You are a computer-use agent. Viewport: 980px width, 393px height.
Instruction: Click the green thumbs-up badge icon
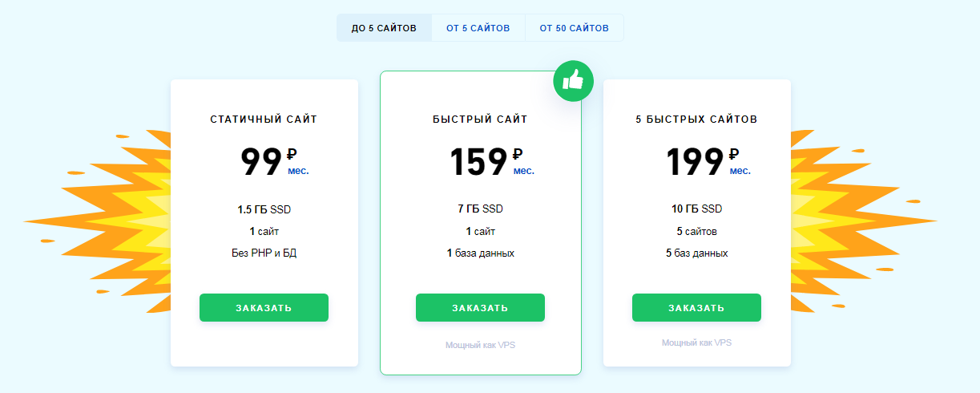[x=573, y=81]
